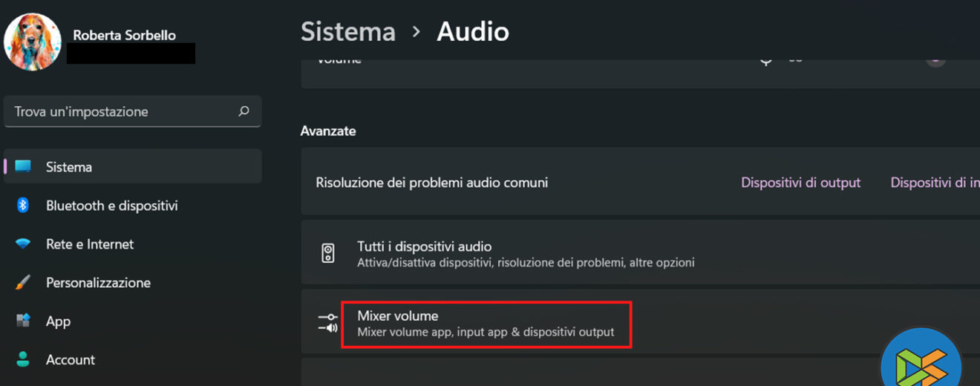Image resolution: width=980 pixels, height=386 pixels.
Task: Click the speaker icon for Tutti i dispositivi audio
Action: click(x=328, y=253)
